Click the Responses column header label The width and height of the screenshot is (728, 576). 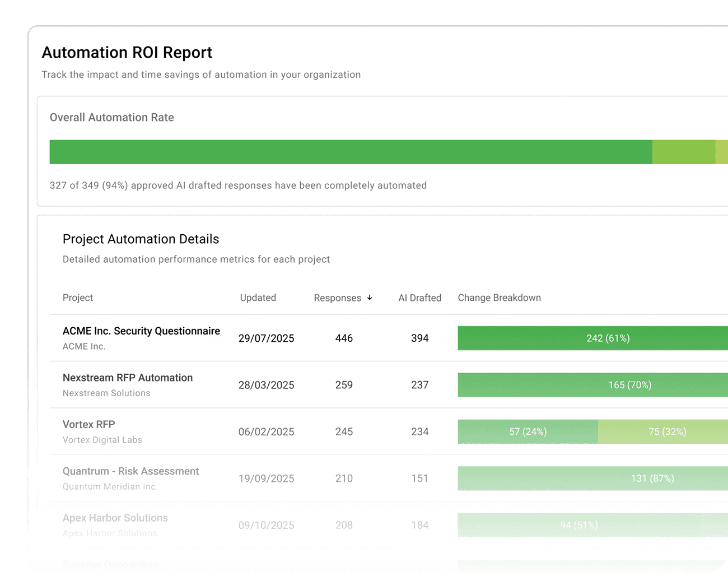338,298
